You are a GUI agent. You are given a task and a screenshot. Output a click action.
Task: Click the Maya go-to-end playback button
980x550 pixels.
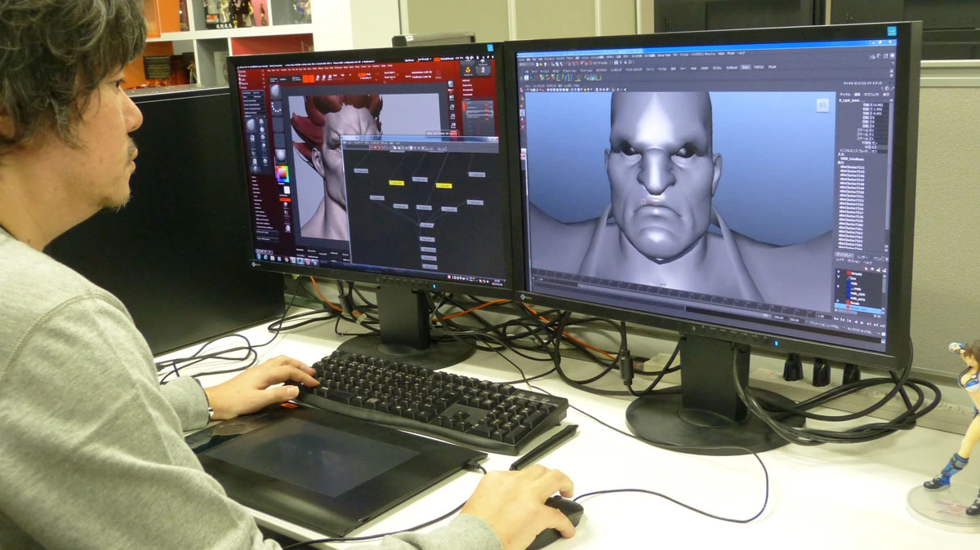point(883,326)
